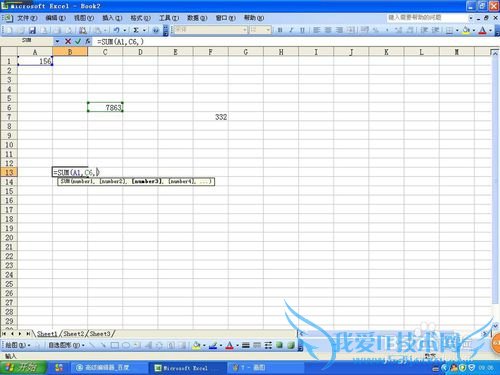Select the Oval tool in drawing toolbar
Viewport: 500px width, 375px height.
coord(126,345)
